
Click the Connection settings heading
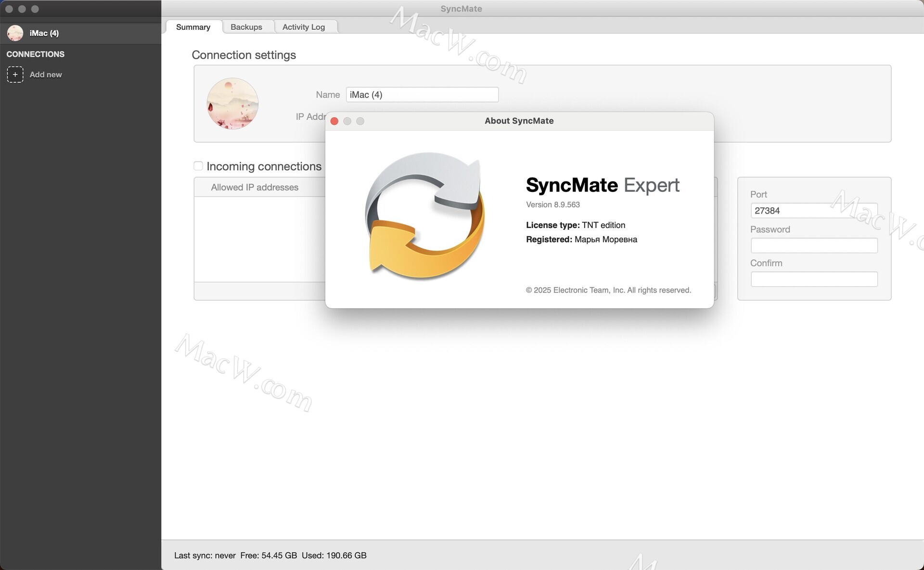[x=244, y=55]
